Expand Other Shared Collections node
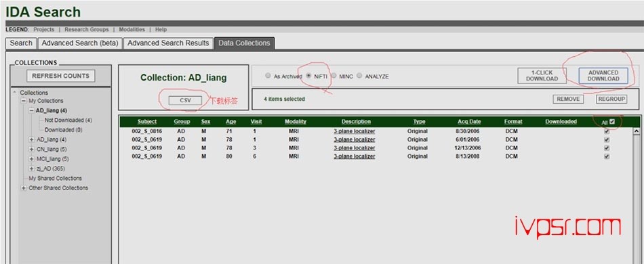644x264 pixels. (x=24, y=188)
